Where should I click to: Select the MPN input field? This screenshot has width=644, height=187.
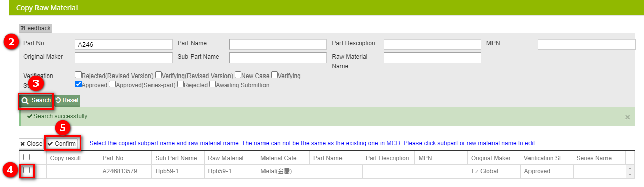point(587,44)
